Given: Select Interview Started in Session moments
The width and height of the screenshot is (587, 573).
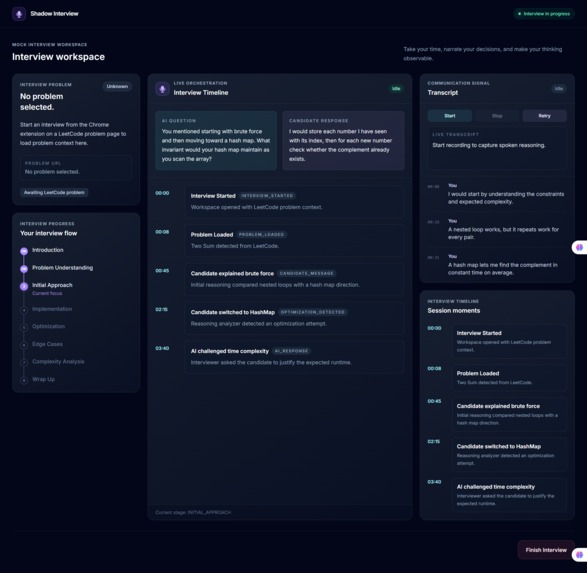Looking at the screenshot, I should pyautogui.click(x=509, y=341).
